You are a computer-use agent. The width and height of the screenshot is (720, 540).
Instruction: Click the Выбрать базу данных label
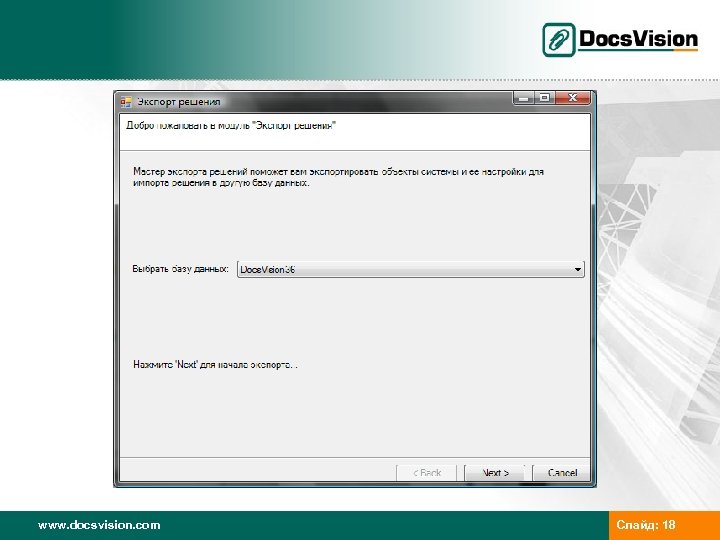[x=180, y=269]
